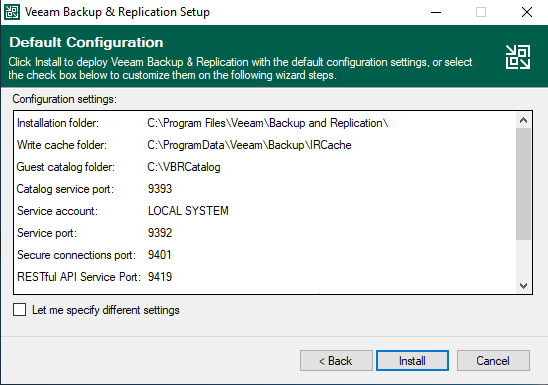Click the Service account label
548x385 pixels.
[57, 211]
